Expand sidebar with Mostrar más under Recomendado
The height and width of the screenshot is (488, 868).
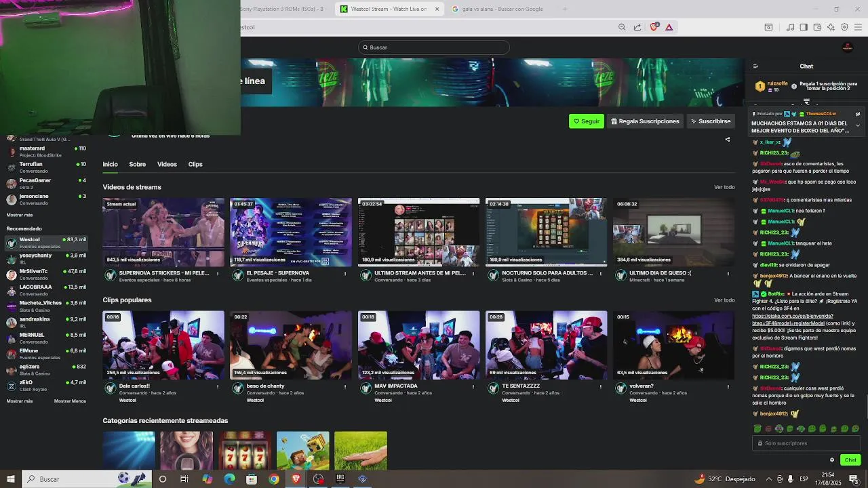pyautogui.click(x=19, y=401)
